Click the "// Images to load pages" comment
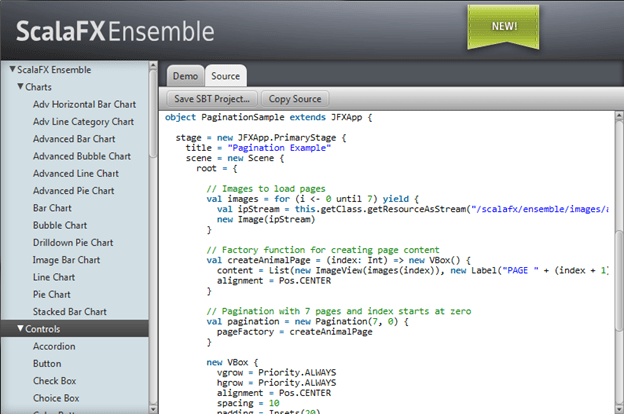624x414 pixels. pyautogui.click(x=266, y=189)
